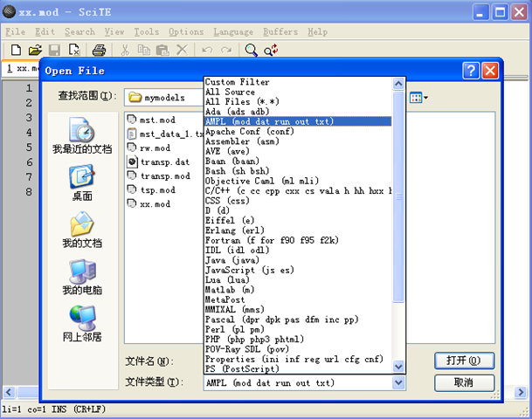Image resolution: width=532 pixels, height=419 pixels.
Task: Choose Perl (pl pm) filter
Action: coord(298,329)
